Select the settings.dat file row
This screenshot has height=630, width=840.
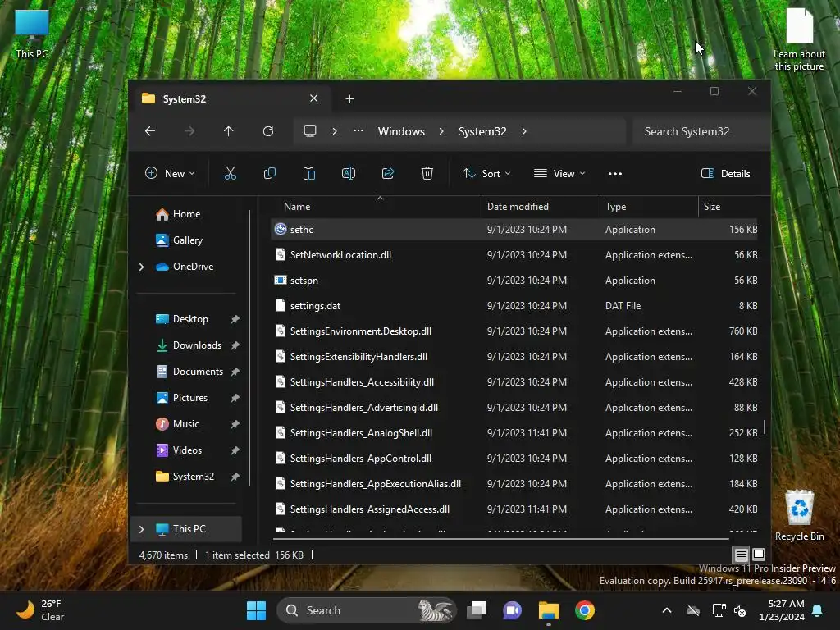pyautogui.click(x=514, y=306)
